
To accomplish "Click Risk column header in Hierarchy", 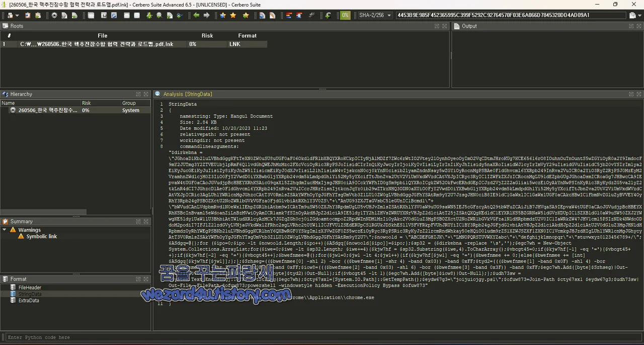I will coord(100,103).
